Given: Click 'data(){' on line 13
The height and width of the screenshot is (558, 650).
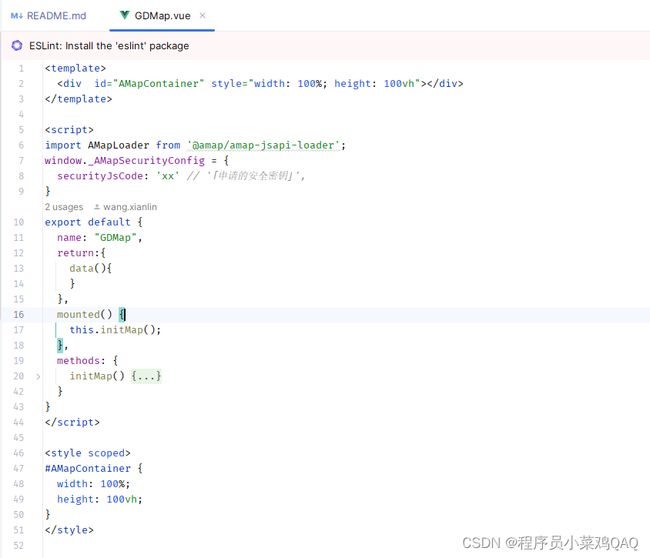Looking at the screenshot, I should [x=90, y=268].
